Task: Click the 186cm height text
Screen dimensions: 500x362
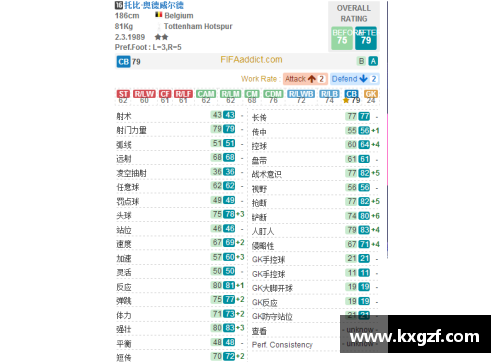Action: point(127,16)
